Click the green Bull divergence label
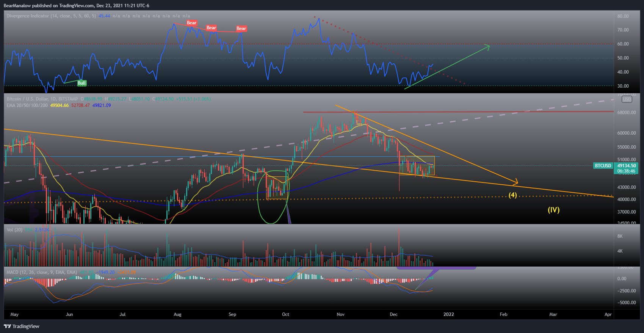The width and height of the screenshot is (644, 333). (x=82, y=83)
